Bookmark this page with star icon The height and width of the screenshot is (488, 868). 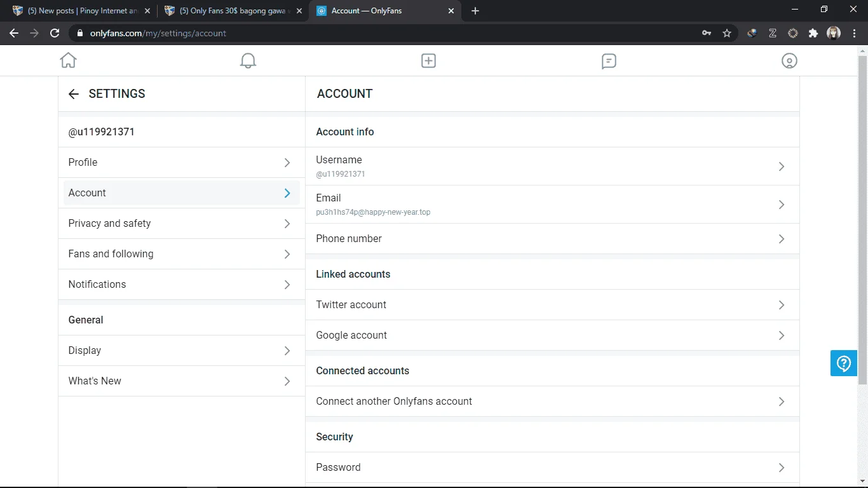727,33
